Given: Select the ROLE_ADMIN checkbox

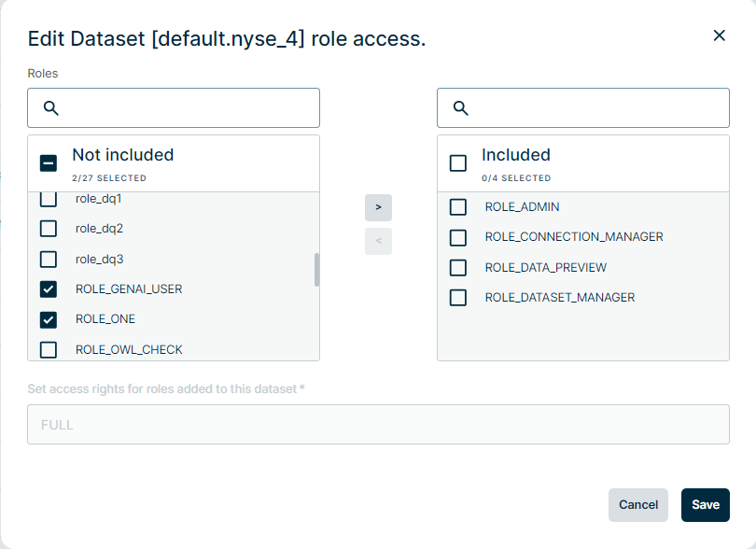Looking at the screenshot, I should tap(458, 207).
